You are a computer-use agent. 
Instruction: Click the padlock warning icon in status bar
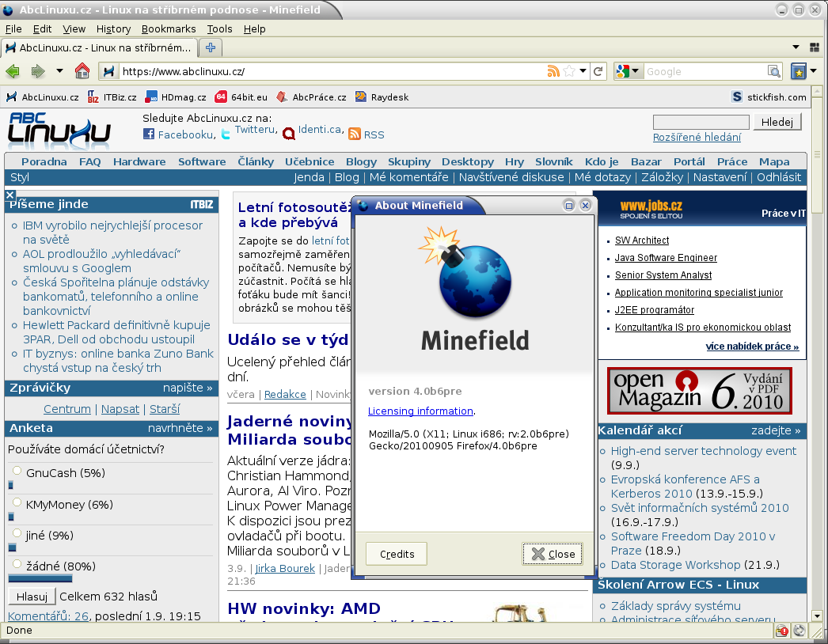[781, 631]
